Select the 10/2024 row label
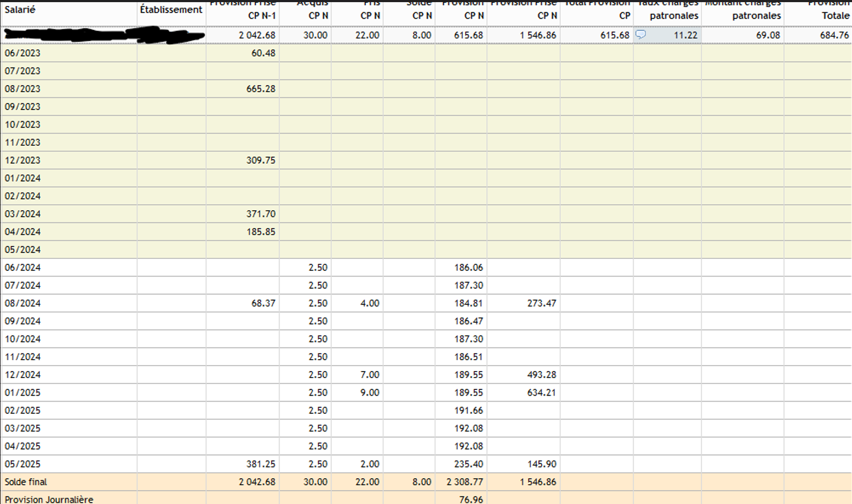 coord(23,339)
